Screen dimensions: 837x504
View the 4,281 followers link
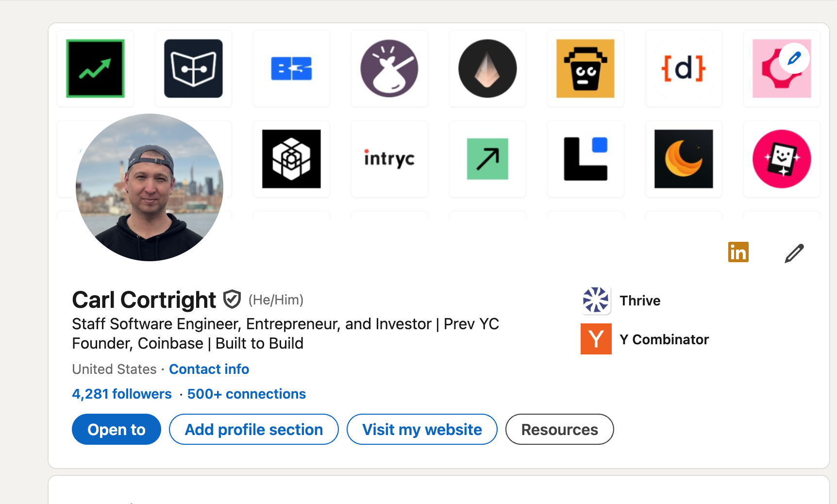(122, 394)
